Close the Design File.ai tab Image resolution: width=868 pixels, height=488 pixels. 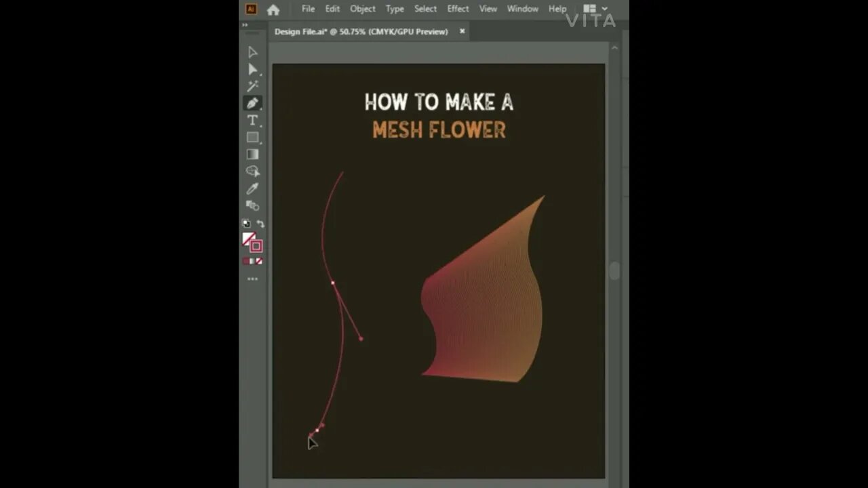462,31
